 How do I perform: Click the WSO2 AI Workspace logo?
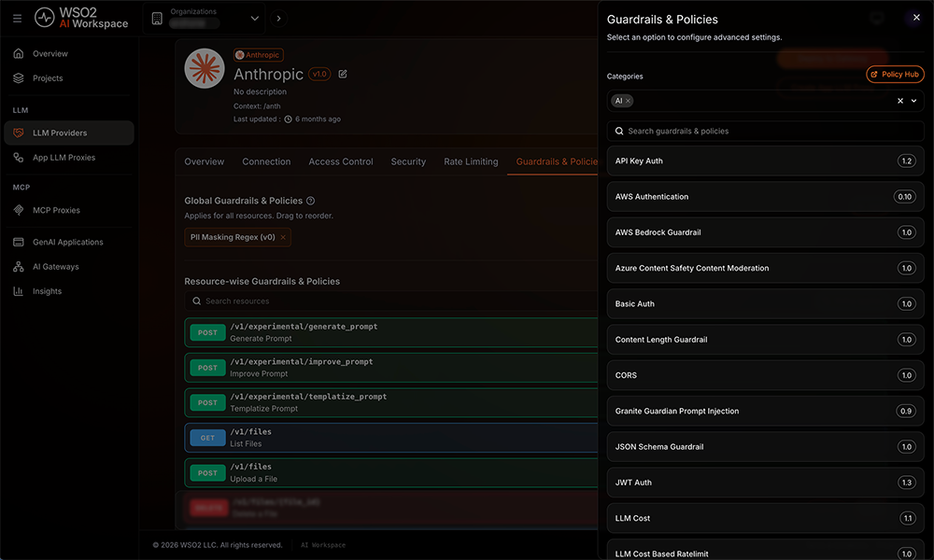81,18
